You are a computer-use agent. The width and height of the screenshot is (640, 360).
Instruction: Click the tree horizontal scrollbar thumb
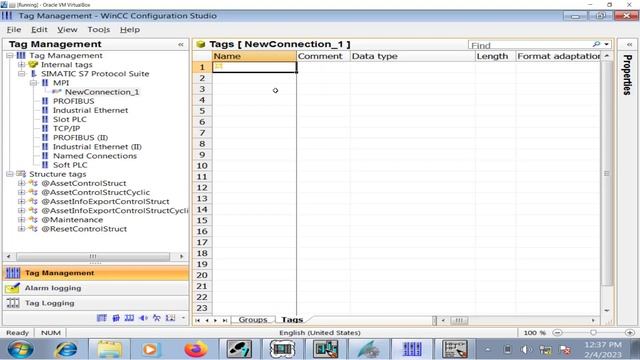(x=93, y=256)
